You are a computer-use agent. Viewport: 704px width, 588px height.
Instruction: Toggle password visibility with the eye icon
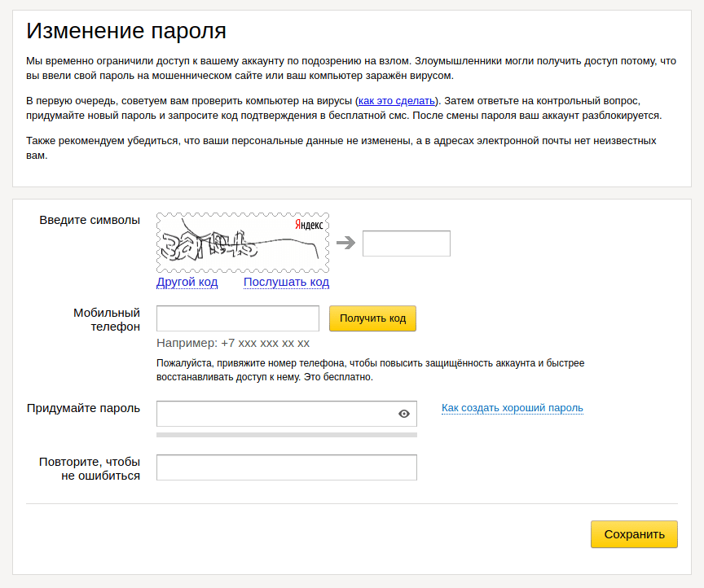click(404, 414)
